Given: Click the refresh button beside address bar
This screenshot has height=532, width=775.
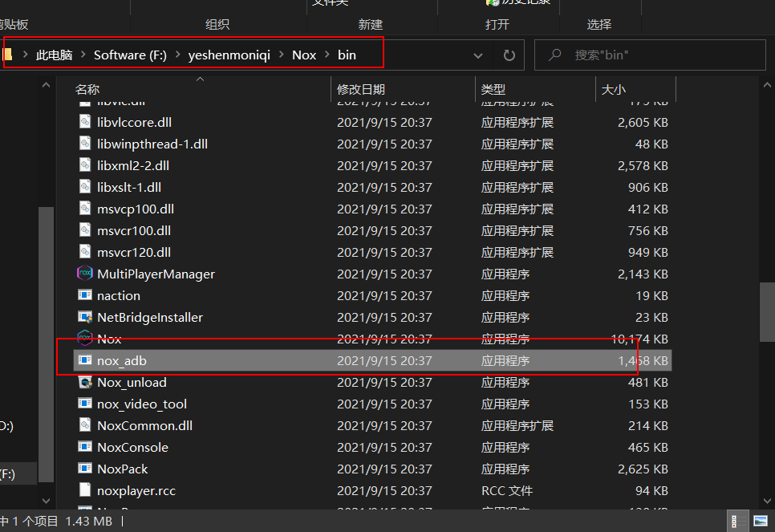Looking at the screenshot, I should [509, 55].
